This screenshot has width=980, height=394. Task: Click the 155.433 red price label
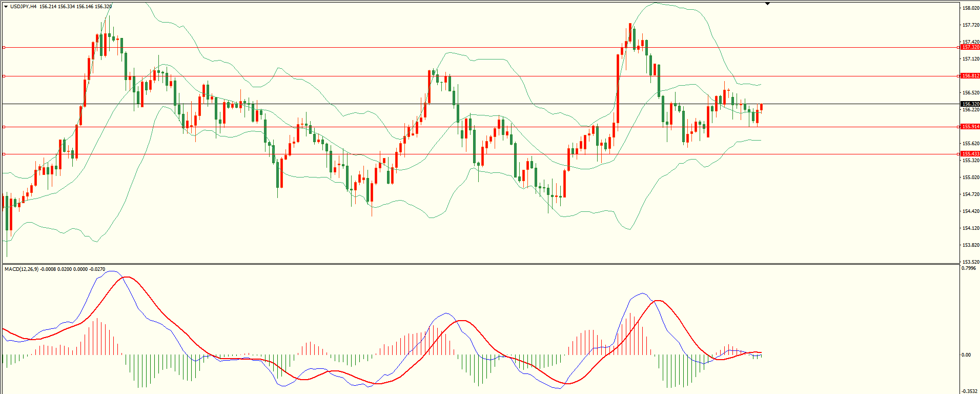click(x=970, y=154)
